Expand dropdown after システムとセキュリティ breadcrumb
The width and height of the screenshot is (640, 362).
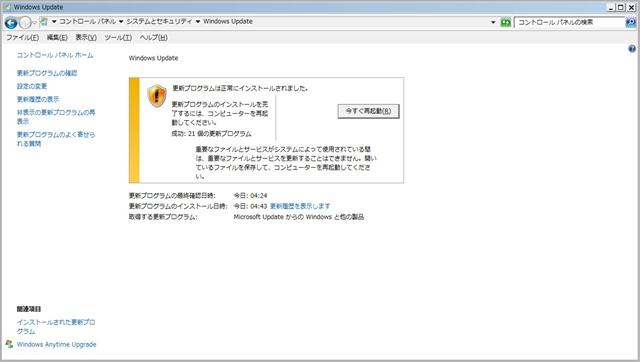tap(198, 22)
